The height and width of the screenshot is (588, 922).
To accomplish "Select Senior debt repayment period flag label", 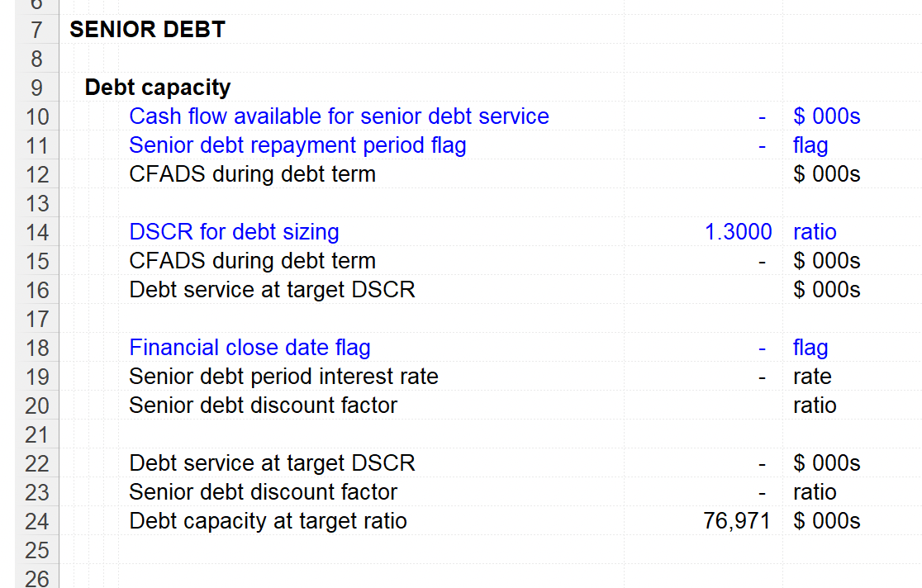I will [297, 145].
